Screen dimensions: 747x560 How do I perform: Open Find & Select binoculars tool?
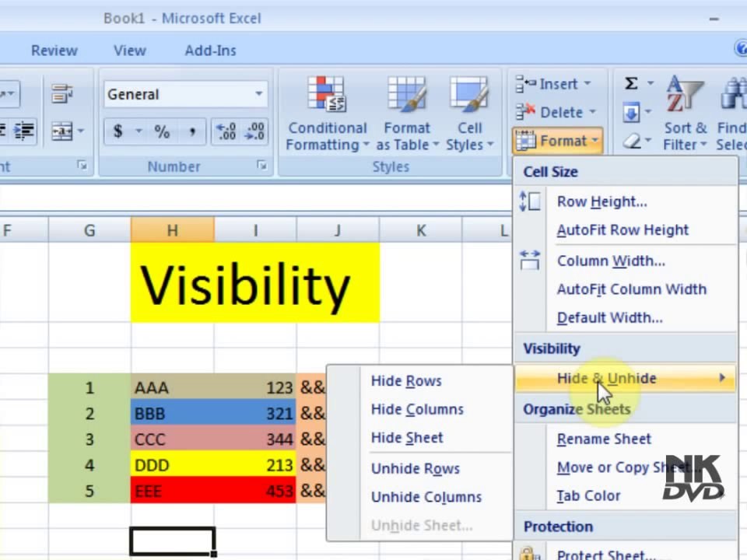[x=731, y=114]
